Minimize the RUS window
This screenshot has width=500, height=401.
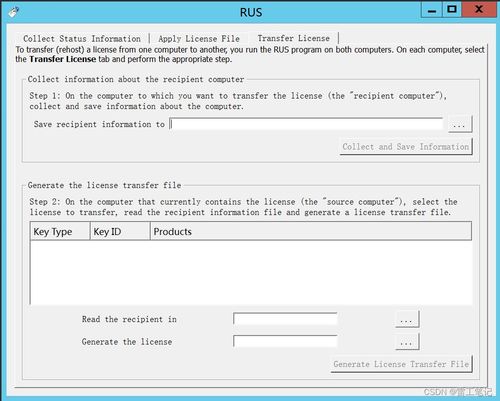click(x=432, y=10)
